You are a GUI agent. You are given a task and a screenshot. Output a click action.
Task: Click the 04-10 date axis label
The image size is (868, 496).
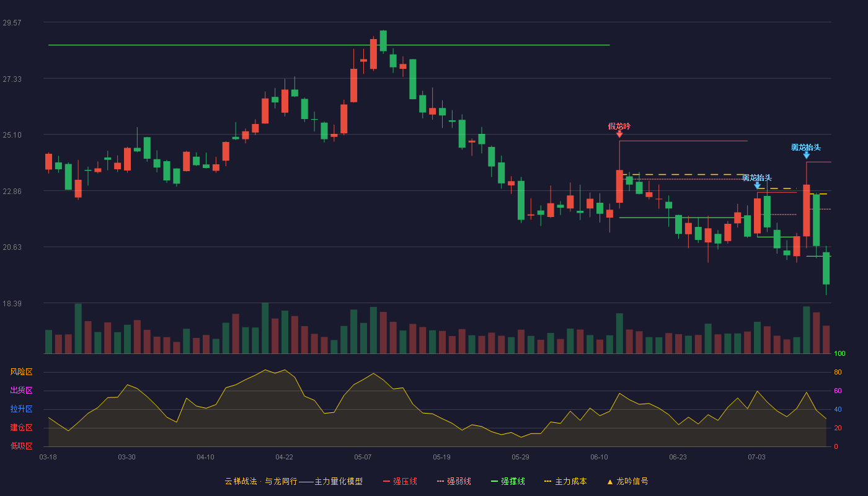pyautogui.click(x=205, y=457)
